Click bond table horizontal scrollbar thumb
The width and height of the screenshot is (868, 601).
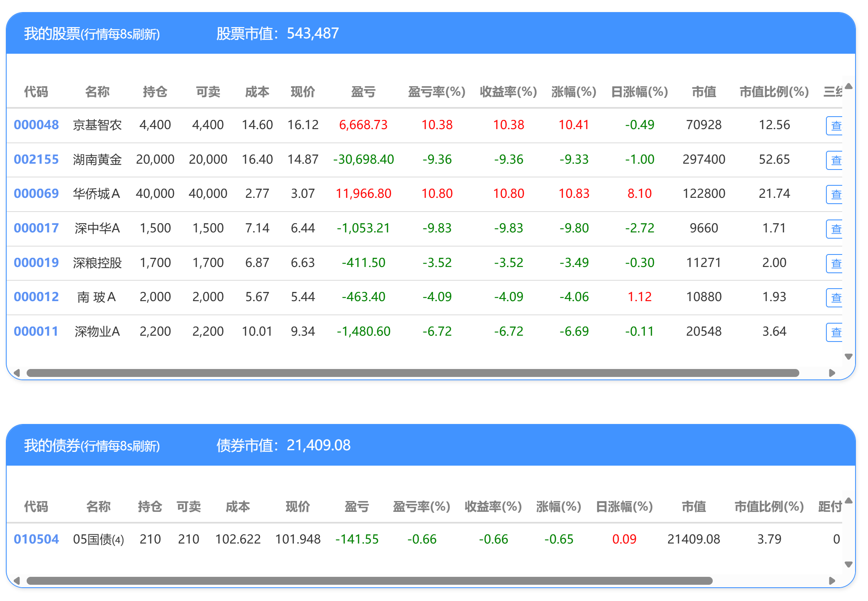[369, 581]
